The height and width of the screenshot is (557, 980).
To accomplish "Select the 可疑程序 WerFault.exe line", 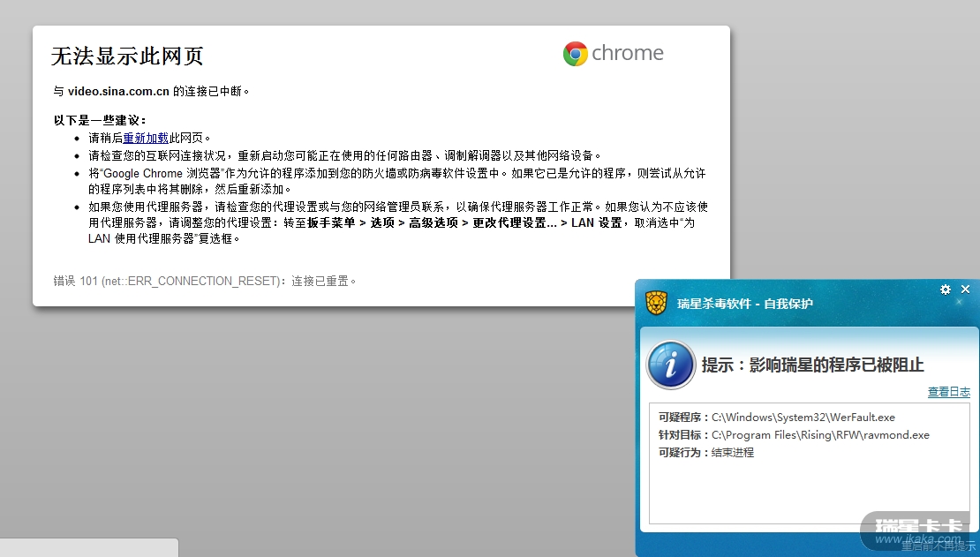I will click(777, 418).
